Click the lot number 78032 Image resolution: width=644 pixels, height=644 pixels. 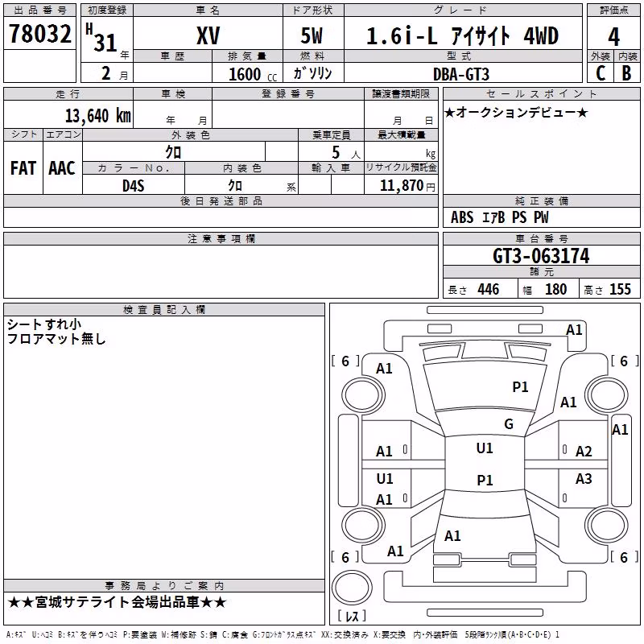(39, 34)
